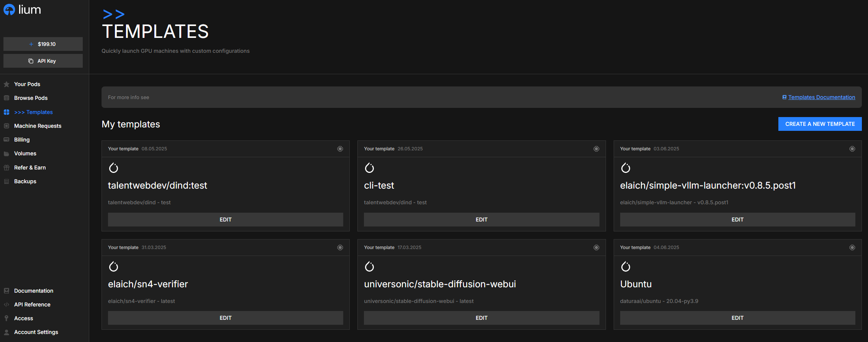Click the logo icon on stable-diffusion-webui card
Screen dimensions: 868x342
click(x=370, y=267)
